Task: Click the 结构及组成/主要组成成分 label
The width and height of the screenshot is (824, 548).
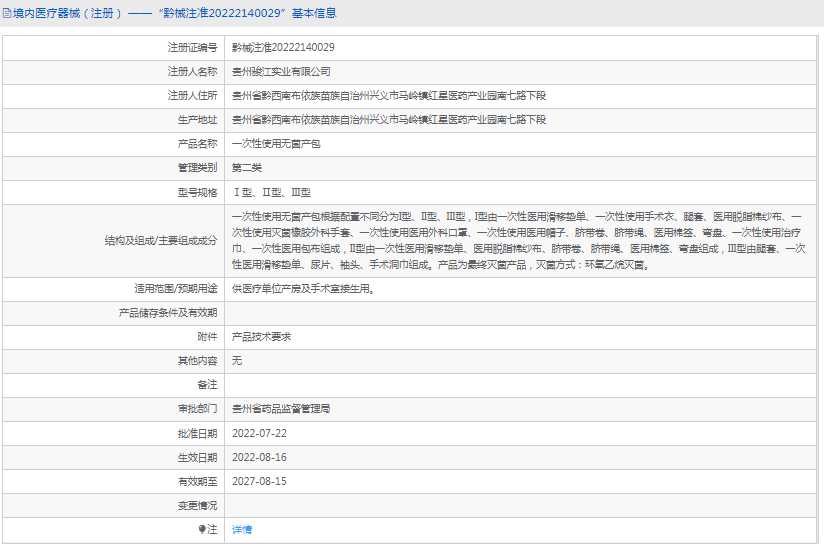Action: tap(161, 241)
